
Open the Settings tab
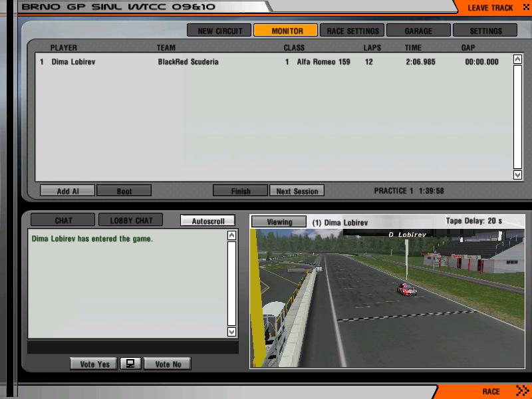485,31
